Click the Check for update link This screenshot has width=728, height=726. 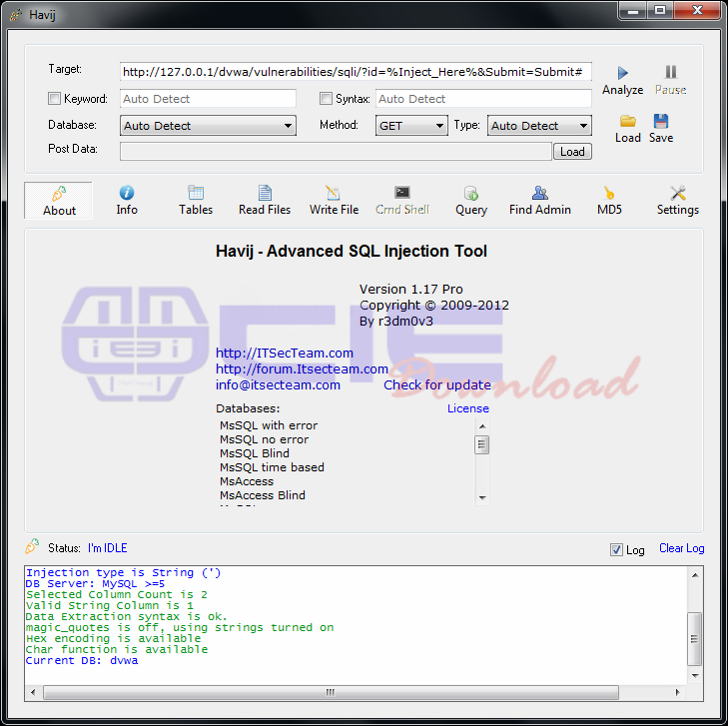pyautogui.click(x=436, y=384)
